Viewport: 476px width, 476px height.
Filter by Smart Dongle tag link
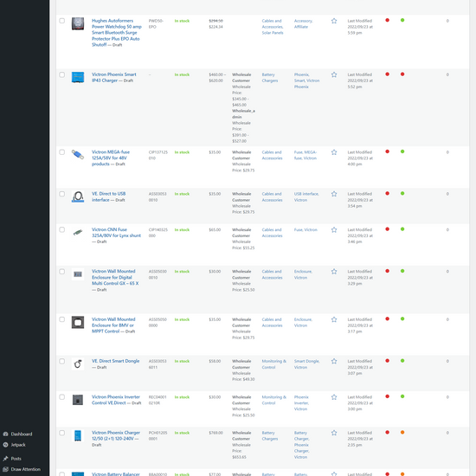[306, 361]
